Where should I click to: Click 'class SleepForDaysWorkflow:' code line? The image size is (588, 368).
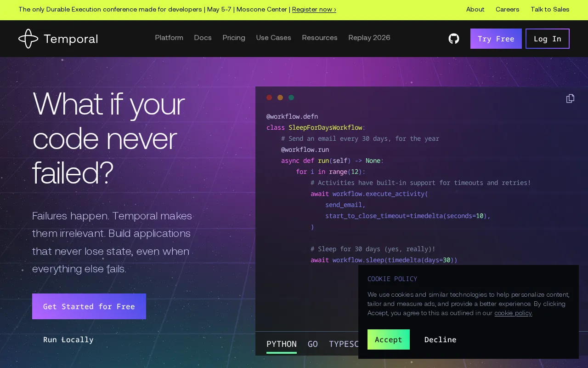pos(316,127)
